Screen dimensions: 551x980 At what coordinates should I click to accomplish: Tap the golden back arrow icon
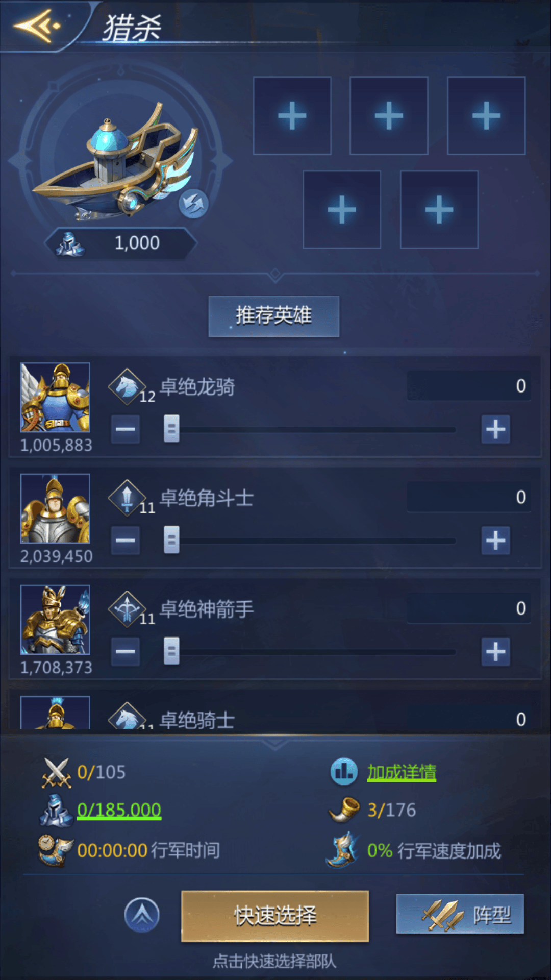(x=37, y=26)
